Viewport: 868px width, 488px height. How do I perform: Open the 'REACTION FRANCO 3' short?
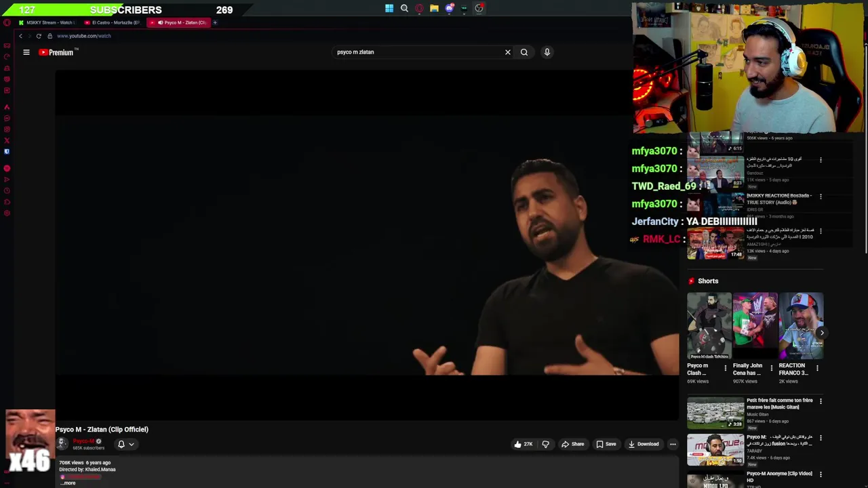[801, 326]
